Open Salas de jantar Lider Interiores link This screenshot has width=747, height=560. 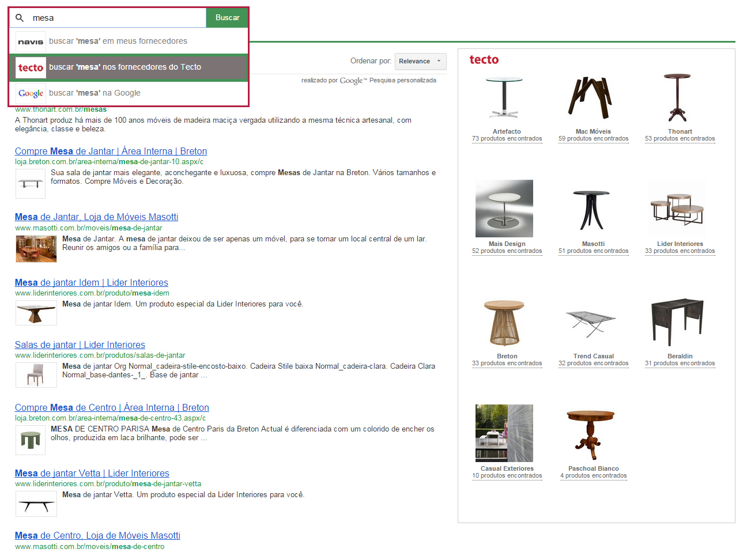(x=80, y=345)
